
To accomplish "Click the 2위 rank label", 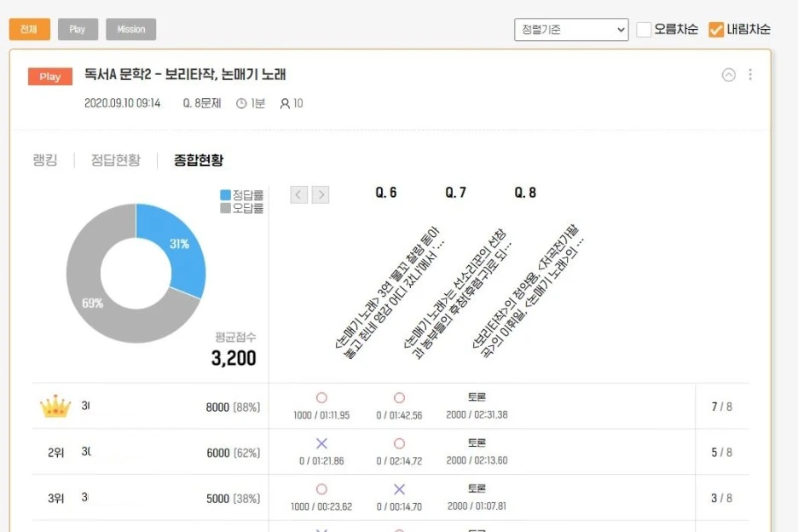I will point(56,453).
